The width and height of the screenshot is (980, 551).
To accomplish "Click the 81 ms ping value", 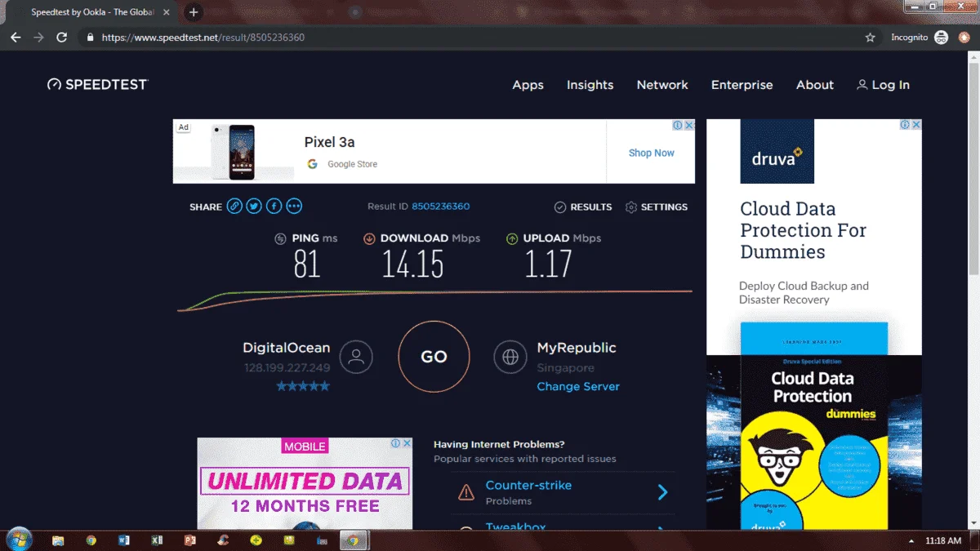I will (306, 264).
